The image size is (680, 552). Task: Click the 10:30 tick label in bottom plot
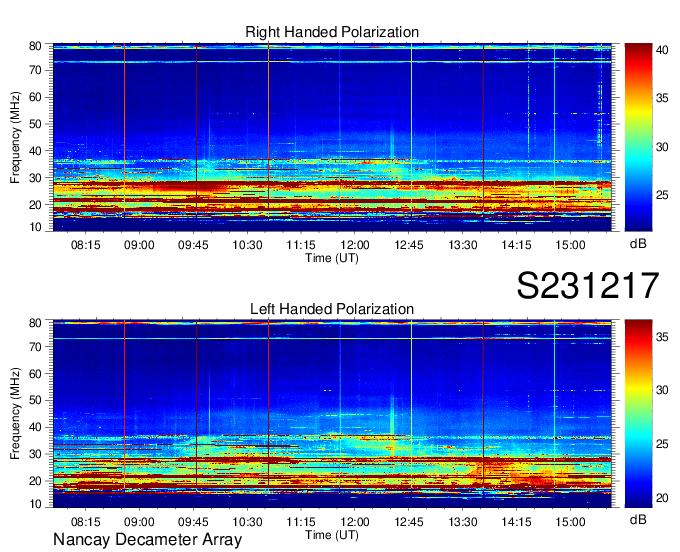coord(247,522)
